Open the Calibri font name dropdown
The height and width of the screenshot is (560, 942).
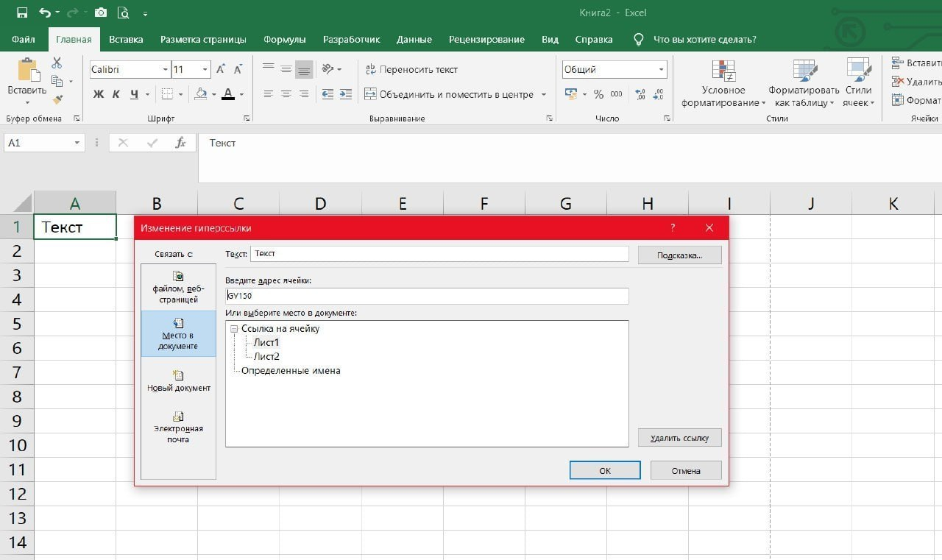coord(165,69)
